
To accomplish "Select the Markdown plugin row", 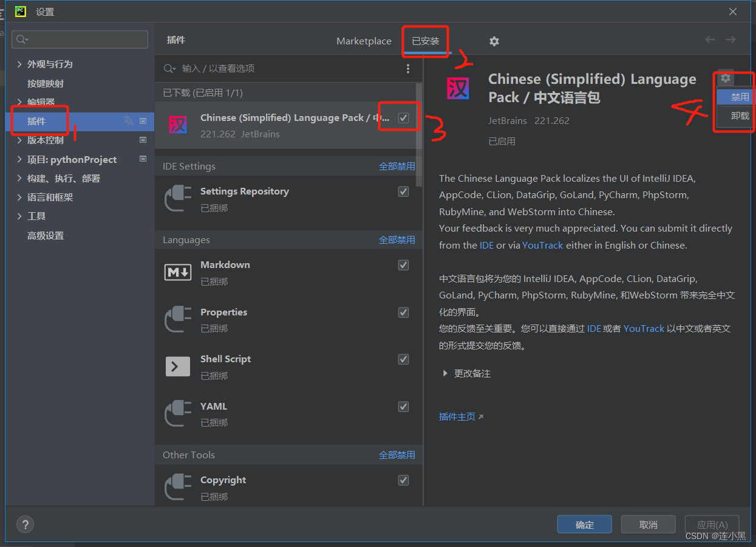I will pyautogui.click(x=288, y=273).
